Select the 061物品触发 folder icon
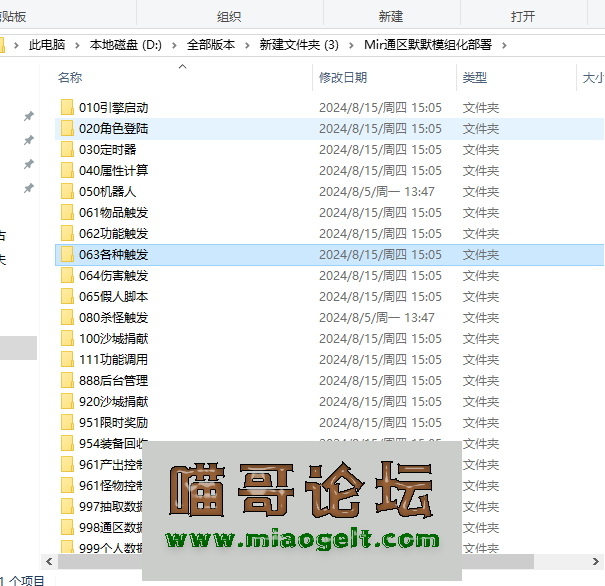This screenshot has height=586, width=605. 67,212
